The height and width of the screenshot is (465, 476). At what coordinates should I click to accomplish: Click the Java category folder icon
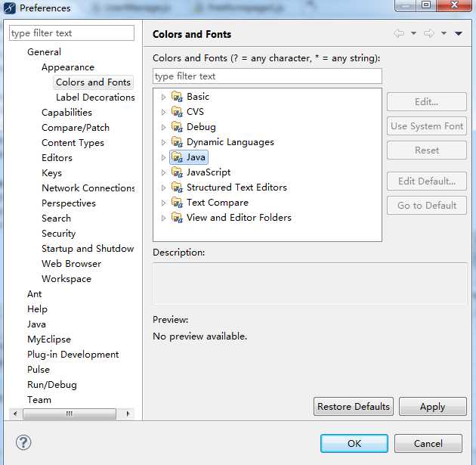click(177, 157)
